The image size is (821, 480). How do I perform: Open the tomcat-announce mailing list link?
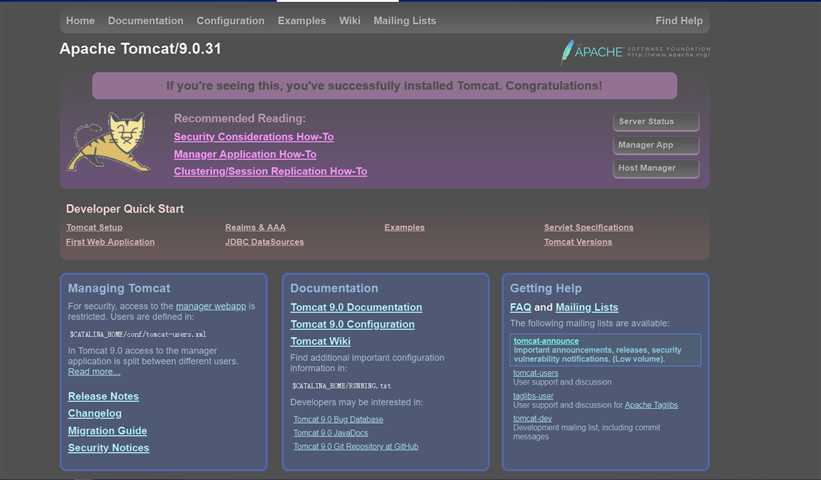pos(546,341)
